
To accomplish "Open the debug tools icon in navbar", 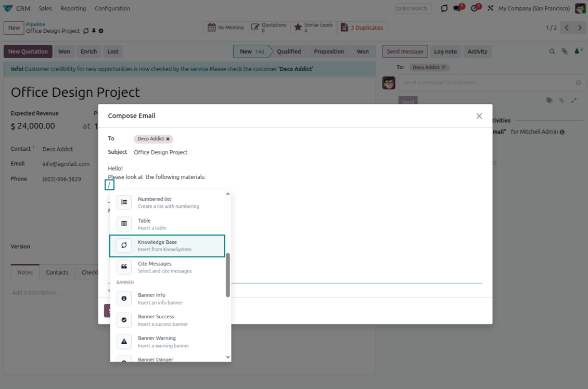I will tap(490, 8).
